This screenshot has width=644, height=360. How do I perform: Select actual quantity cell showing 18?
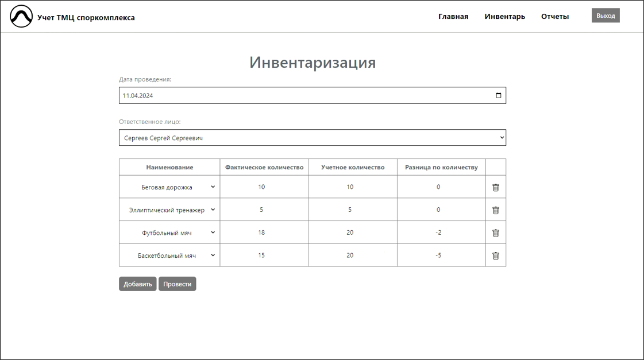[x=261, y=233]
